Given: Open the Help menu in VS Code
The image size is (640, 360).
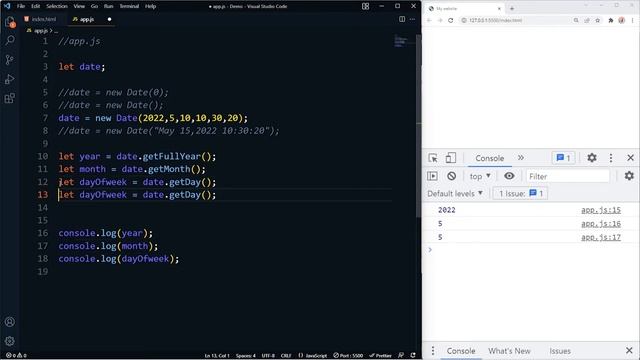Looking at the screenshot, I should 151,6.
